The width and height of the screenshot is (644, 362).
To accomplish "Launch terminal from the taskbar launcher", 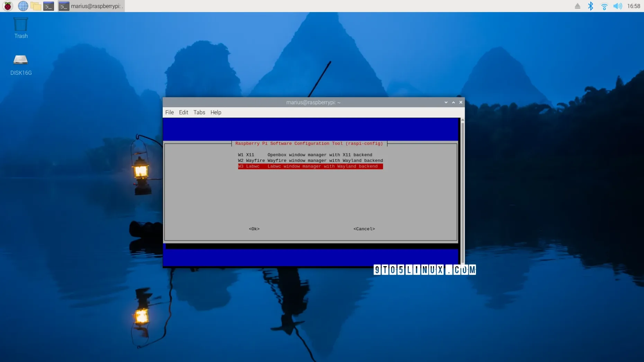I will pos(48,6).
